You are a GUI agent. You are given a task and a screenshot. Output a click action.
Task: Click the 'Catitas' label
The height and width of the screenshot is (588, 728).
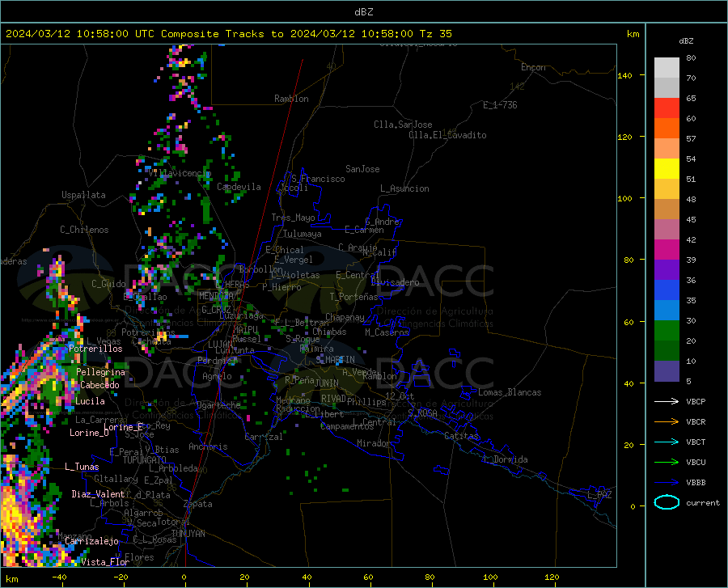462,436
